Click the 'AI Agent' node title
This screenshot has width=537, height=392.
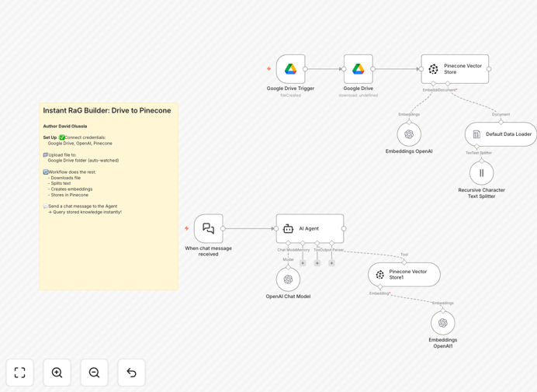point(309,228)
